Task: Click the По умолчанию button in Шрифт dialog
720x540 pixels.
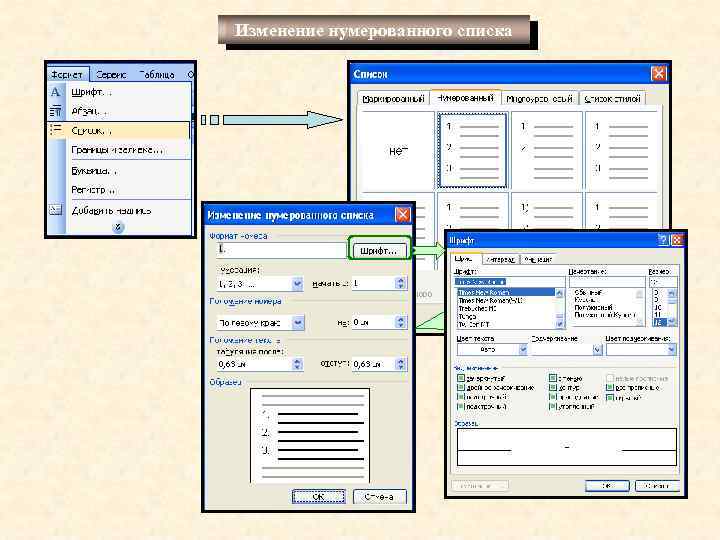Action: (x=480, y=485)
